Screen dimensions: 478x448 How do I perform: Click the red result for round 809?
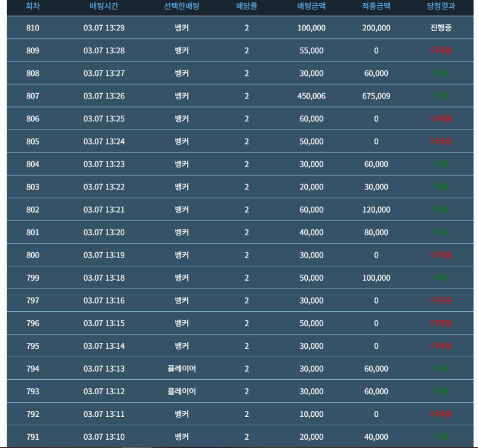(x=441, y=51)
